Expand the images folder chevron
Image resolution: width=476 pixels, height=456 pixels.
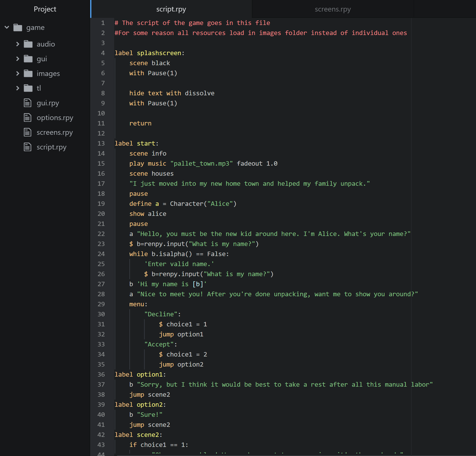(x=17, y=74)
